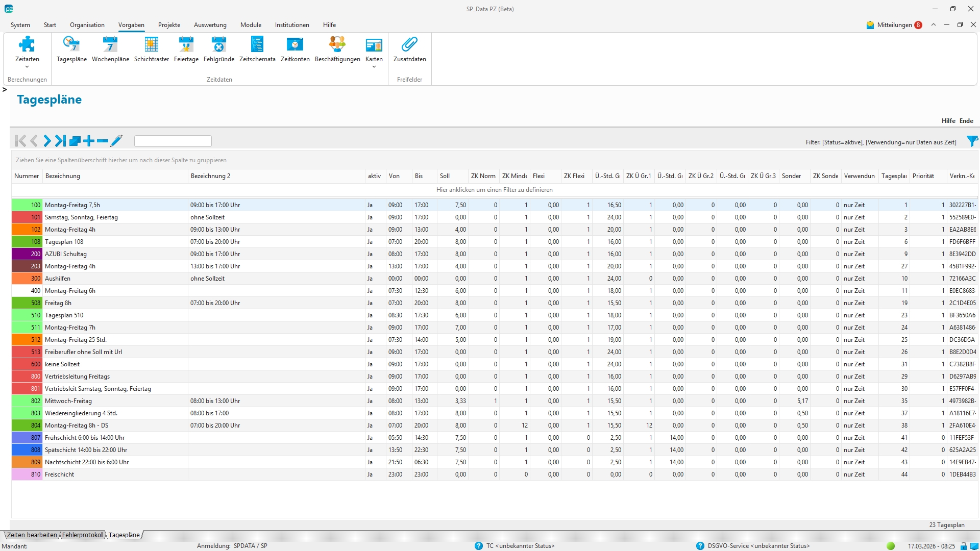This screenshot has height=551, width=980.
Task: Click the Hilfe link under the heading
Action: coord(948,121)
